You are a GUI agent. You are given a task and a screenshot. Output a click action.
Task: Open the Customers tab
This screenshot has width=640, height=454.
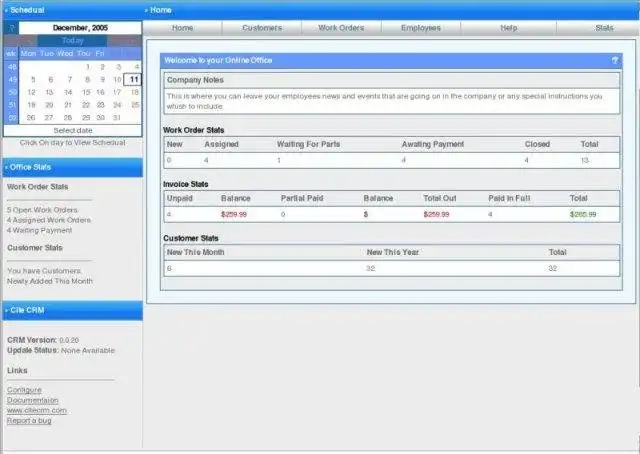(x=262, y=28)
